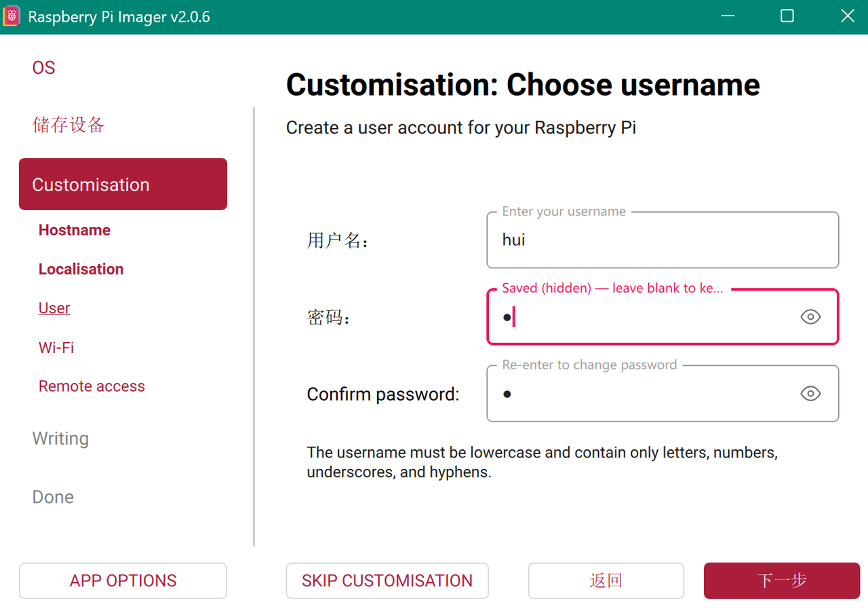Click the Confirm password field
The height and width of the screenshot is (612, 868).
(x=644, y=394)
